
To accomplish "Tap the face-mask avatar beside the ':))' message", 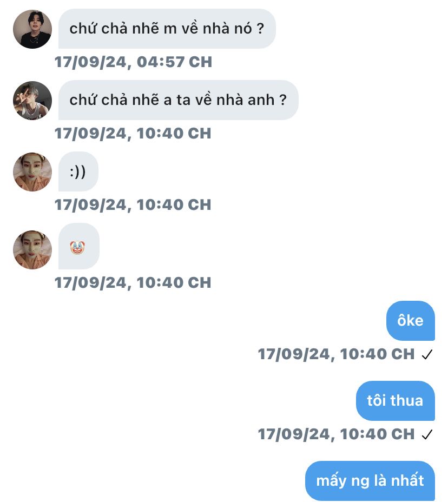I will click(32, 172).
